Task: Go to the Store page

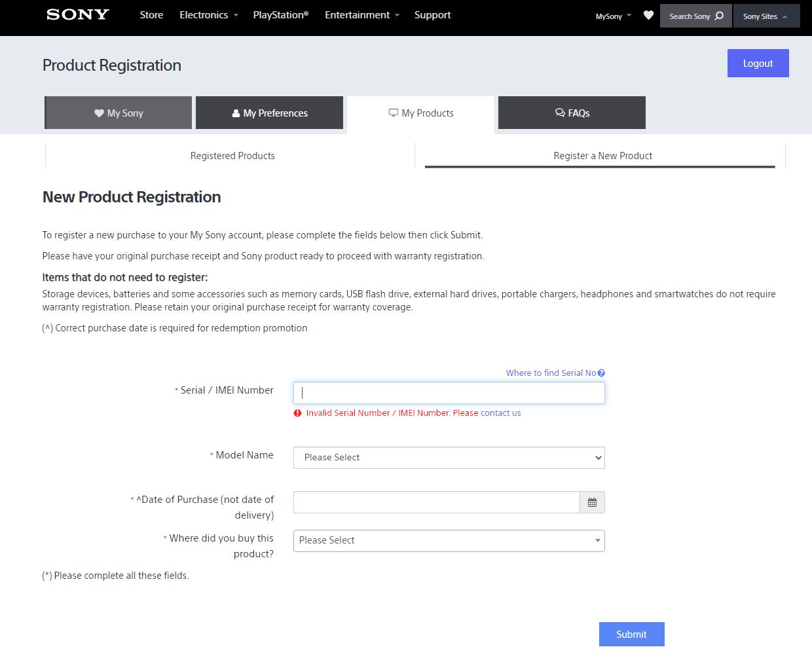Action: coord(151,15)
